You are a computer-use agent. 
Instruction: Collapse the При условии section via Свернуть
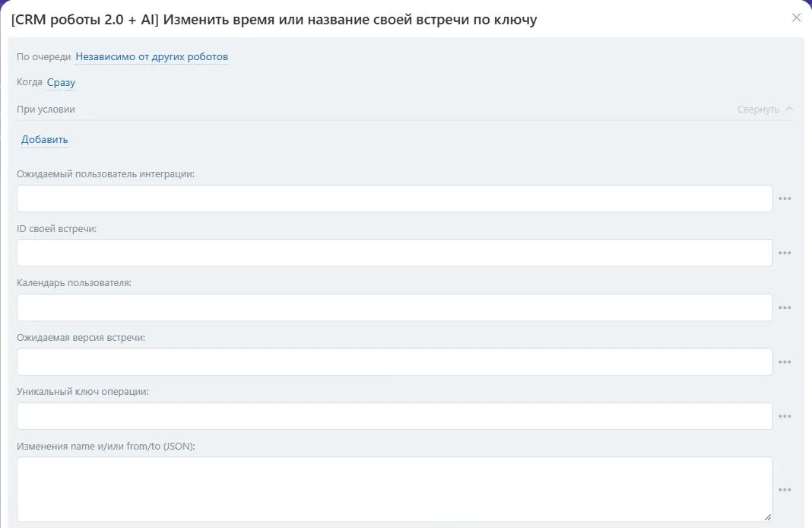coord(765,109)
